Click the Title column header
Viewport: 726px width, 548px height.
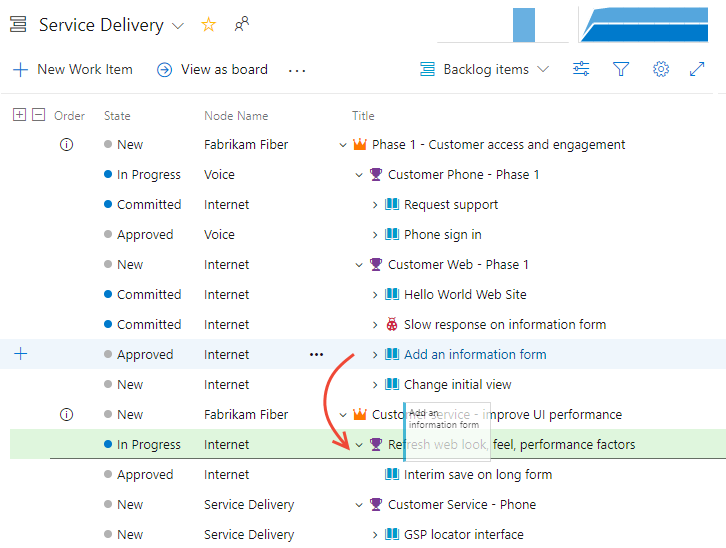pos(363,116)
